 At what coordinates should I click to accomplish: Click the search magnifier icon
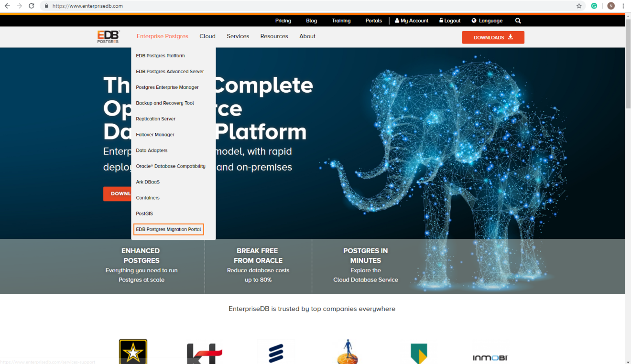(x=518, y=21)
